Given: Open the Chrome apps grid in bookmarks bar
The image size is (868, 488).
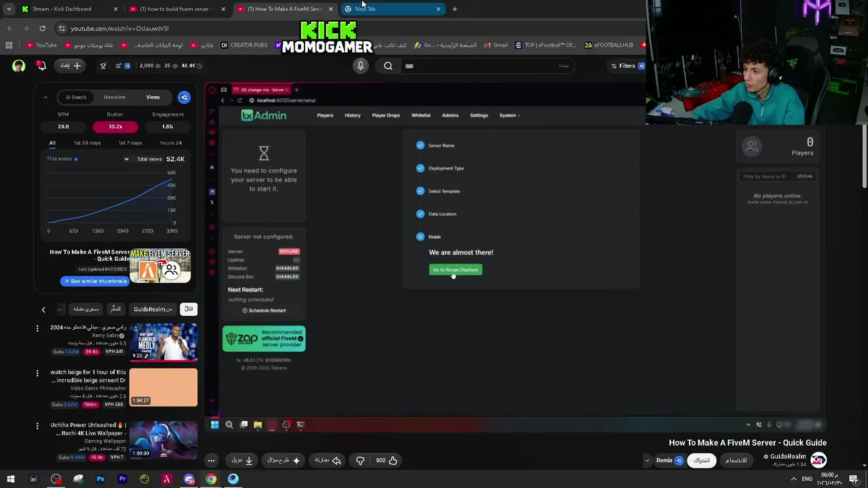Looking at the screenshot, I should 9,45.
